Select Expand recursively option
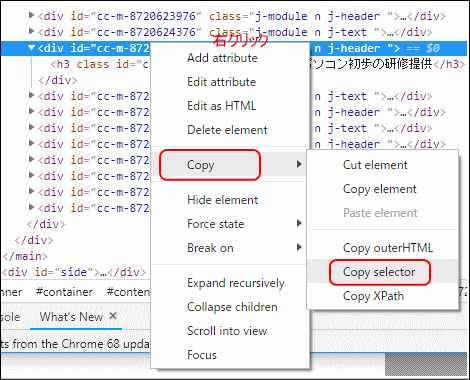Screen dimensions: 470x380 point(236,283)
